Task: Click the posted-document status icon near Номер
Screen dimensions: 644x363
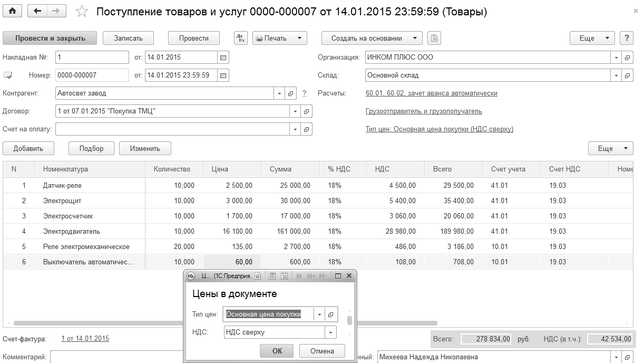Action: click(x=7, y=75)
